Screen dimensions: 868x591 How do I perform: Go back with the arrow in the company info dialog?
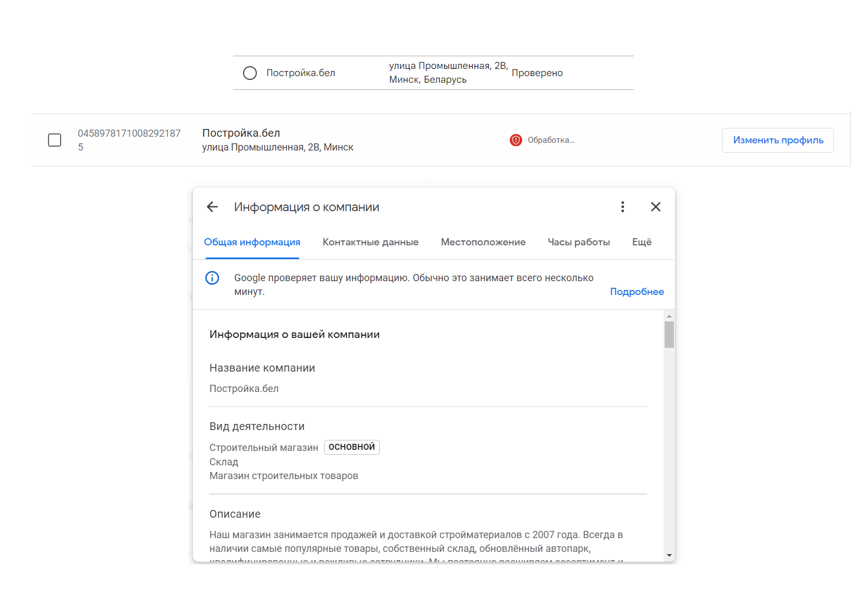point(212,207)
